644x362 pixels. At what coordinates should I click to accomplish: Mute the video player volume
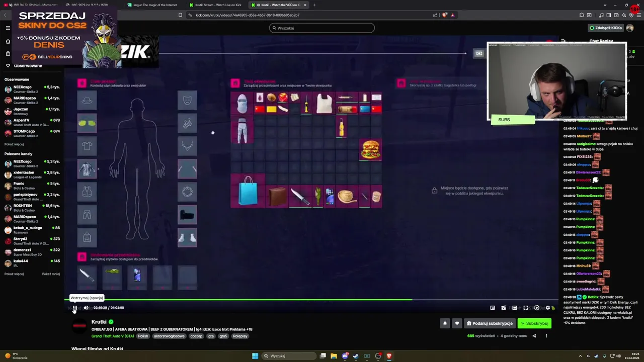point(86,308)
